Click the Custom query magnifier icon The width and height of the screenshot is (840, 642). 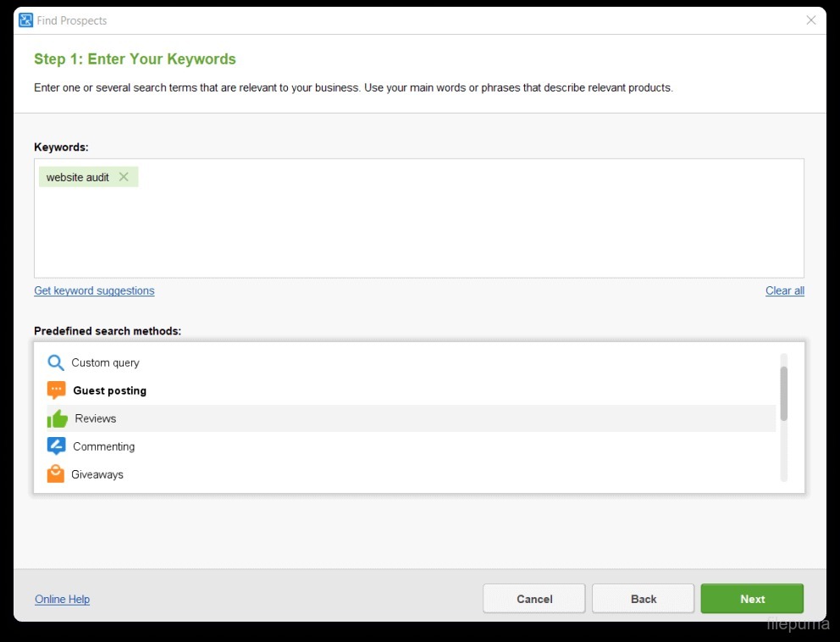(x=56, y=363)
